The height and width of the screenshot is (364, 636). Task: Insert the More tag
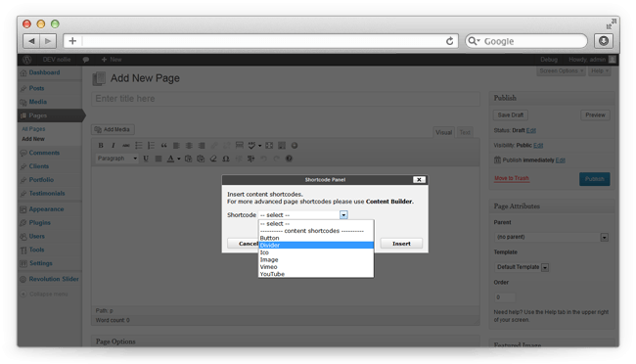pyautogui.click(x=240, y=145)
